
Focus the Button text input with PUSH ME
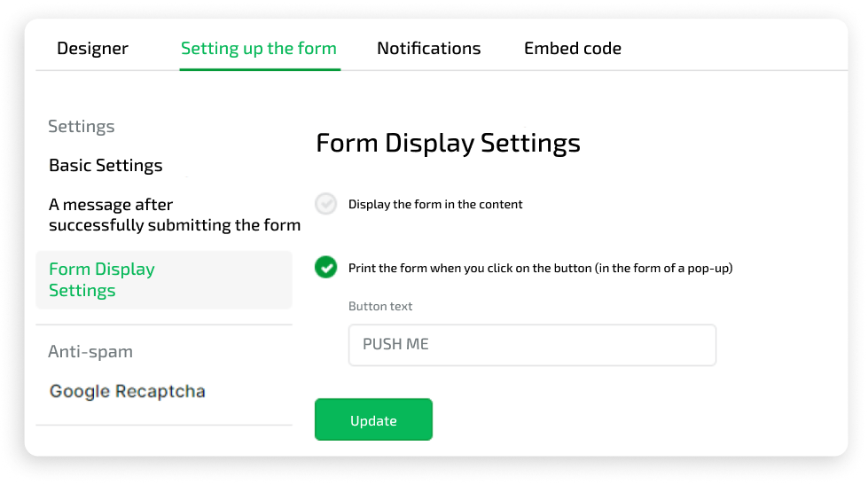(532, 345)
